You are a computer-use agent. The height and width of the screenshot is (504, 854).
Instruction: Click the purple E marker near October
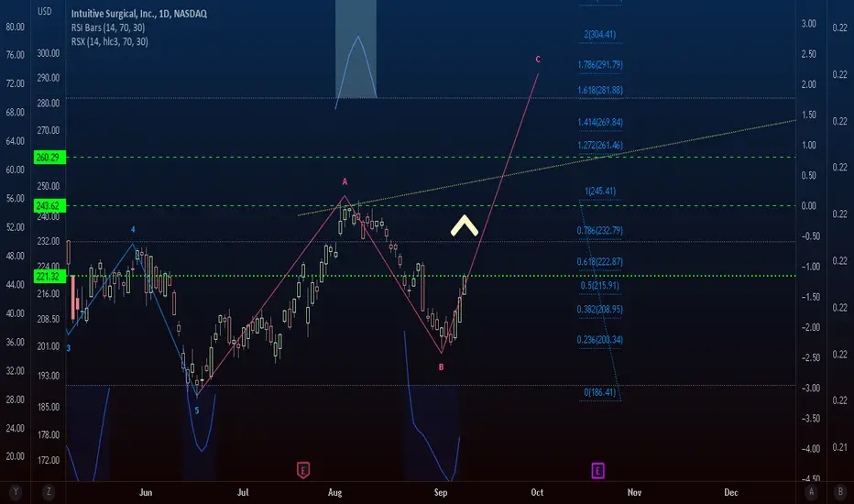[597, 471]
